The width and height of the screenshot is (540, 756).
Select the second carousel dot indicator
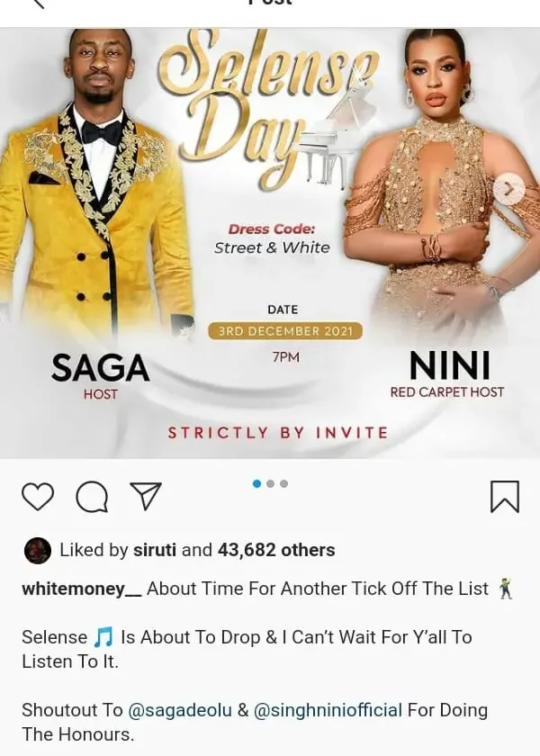(271, 483)
